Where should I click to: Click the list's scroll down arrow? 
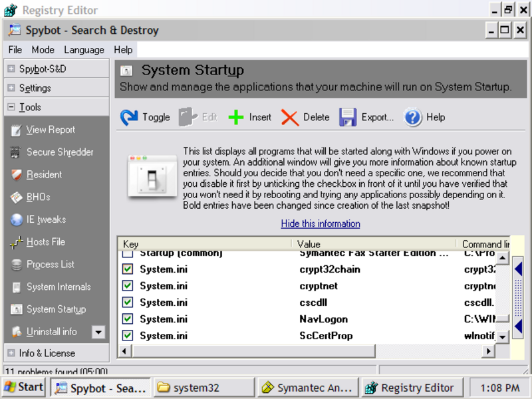(503, 336)
